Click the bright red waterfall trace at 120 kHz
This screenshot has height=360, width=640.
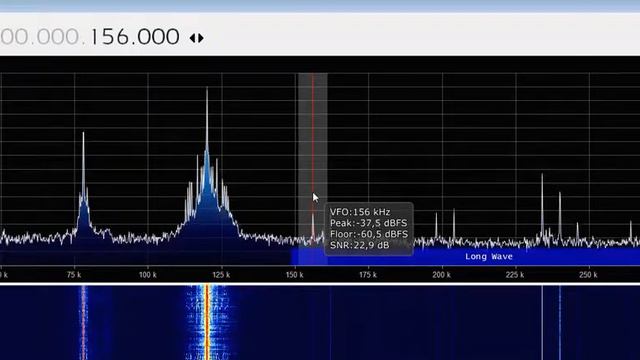tap(207, 322)
